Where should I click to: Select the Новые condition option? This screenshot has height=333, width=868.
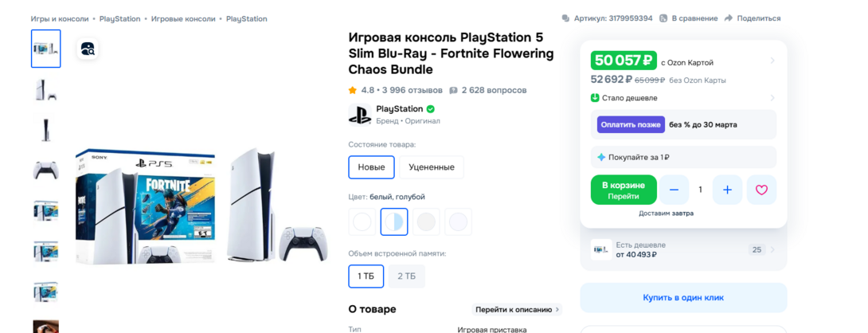coord(371,167)
